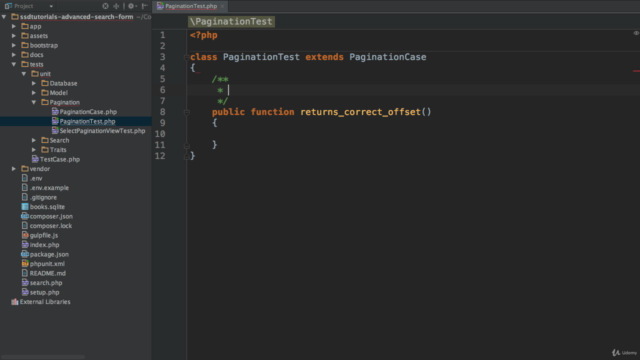640x360 pixels.
Task: Open .env.example file
Action: tap(49, 188)
